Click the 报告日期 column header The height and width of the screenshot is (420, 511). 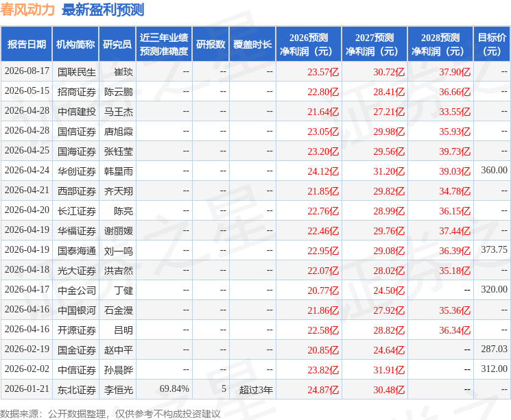tap(26, 45)
